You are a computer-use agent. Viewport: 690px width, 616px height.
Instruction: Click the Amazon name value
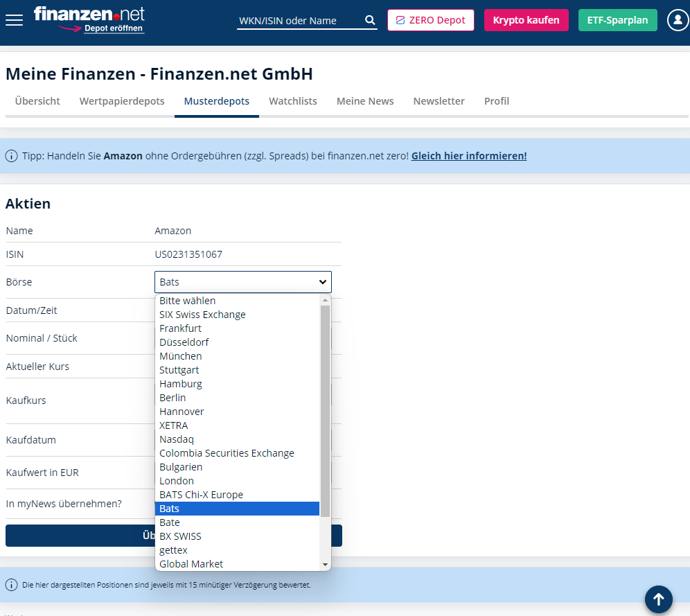(x=173, y=231)
